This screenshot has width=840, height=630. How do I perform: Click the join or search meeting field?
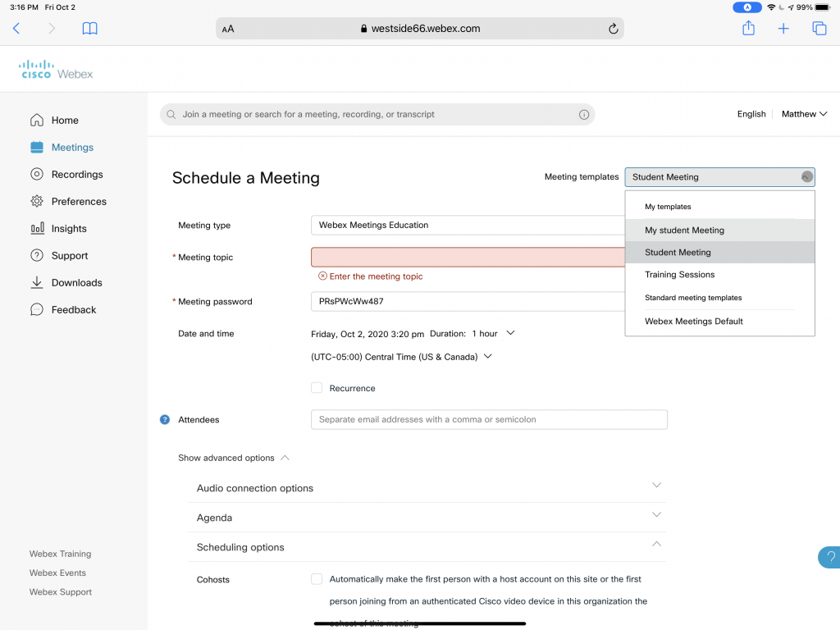[x=377, y=115]
